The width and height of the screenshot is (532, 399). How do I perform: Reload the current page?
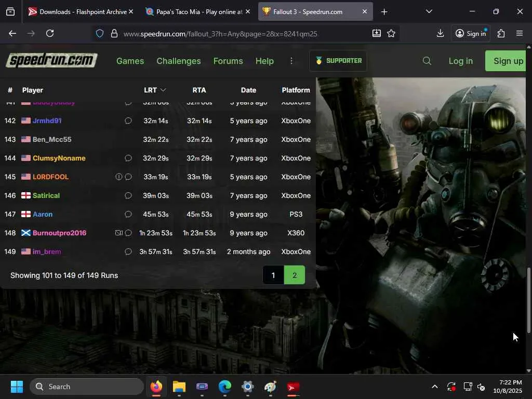point(50,33)
